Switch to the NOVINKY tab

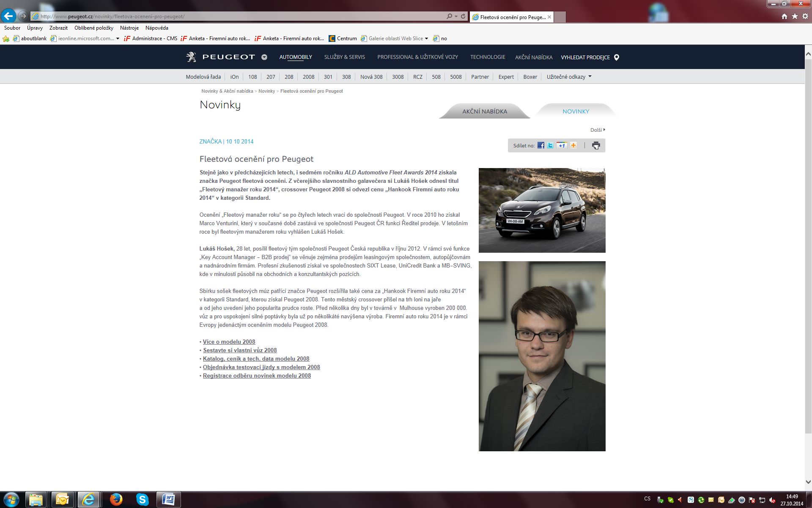576,111
